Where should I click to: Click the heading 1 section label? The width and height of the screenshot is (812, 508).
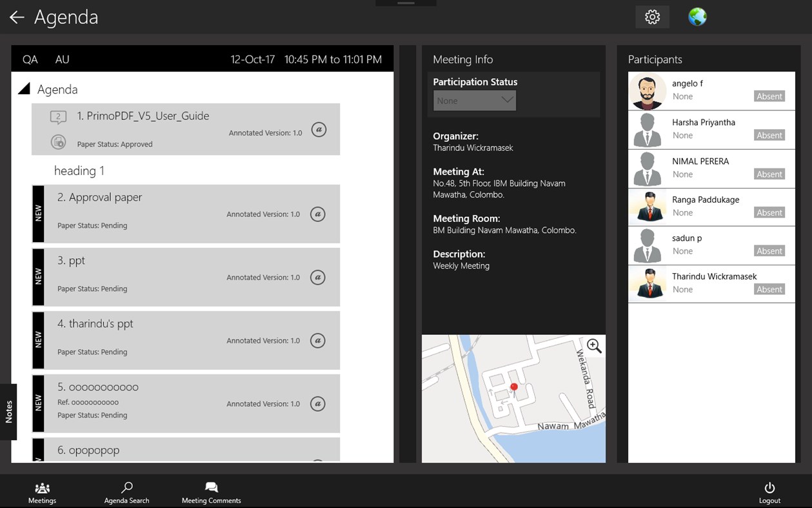(x=79, y=170)
